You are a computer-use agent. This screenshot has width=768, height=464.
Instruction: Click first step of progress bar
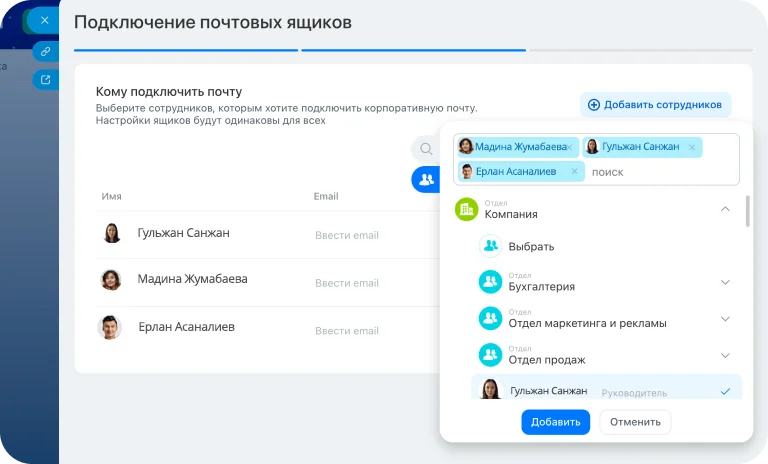pos(186,50)
